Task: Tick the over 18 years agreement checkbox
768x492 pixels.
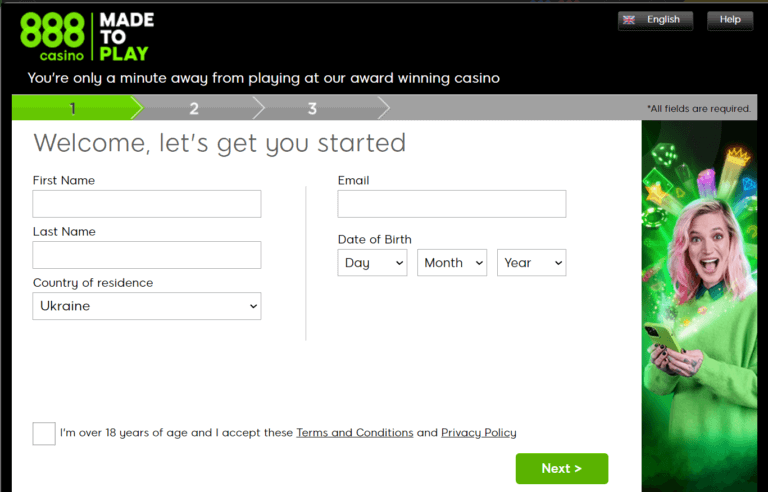Action: point(44,433)
